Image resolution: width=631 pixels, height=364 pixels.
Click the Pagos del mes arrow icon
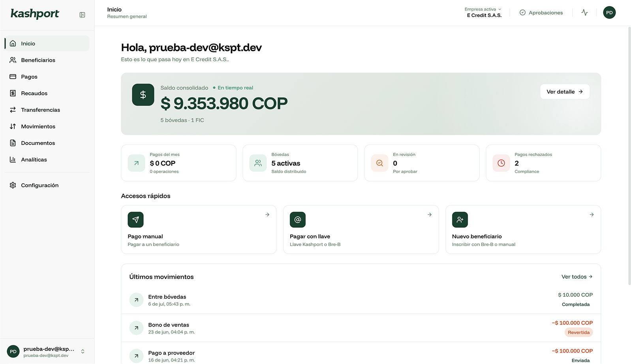click(x=136, y=163)
